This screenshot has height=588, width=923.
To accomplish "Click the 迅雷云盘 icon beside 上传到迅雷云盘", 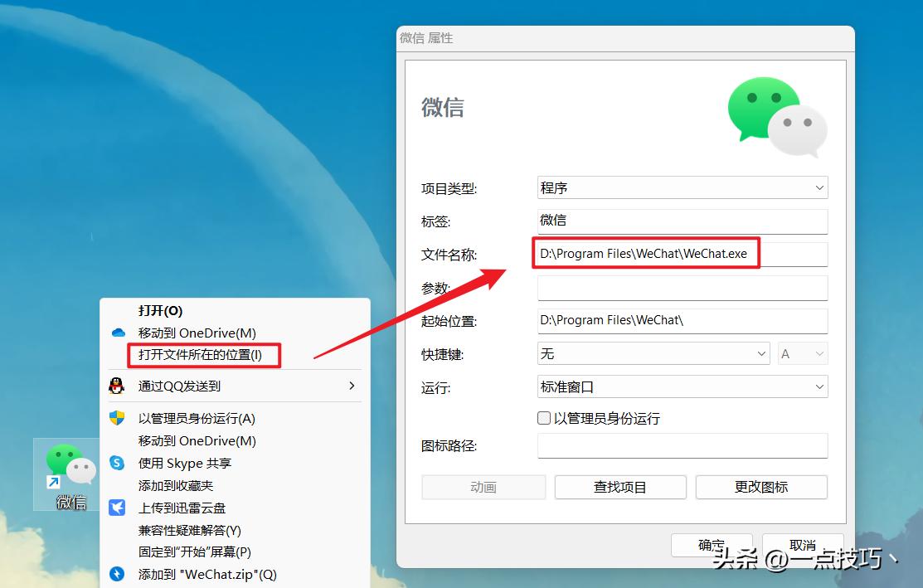I will pos(116,508).
